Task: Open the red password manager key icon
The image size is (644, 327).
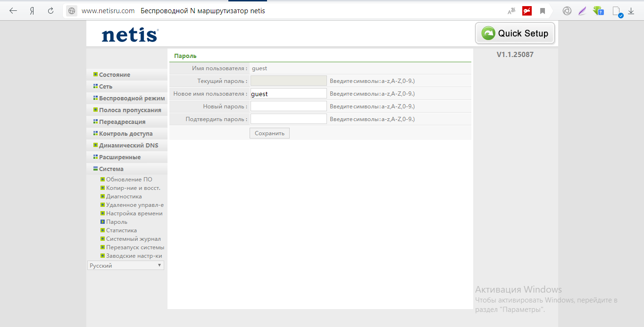Action: (527, 11)
